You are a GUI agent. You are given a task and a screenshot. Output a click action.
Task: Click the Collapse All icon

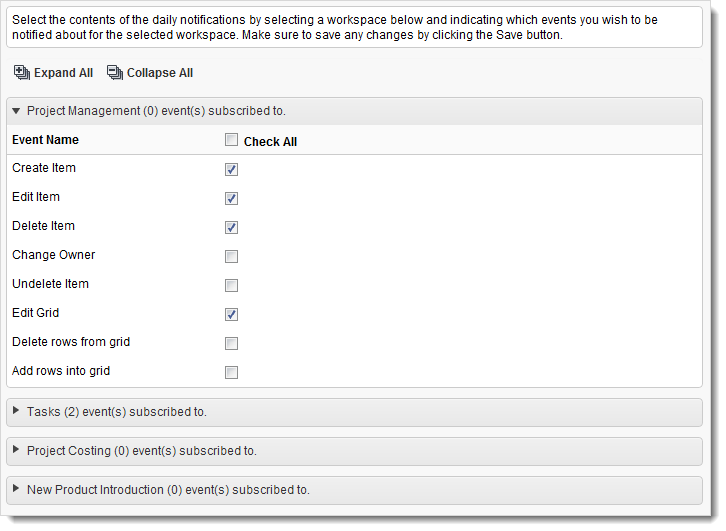click(114, 73)
